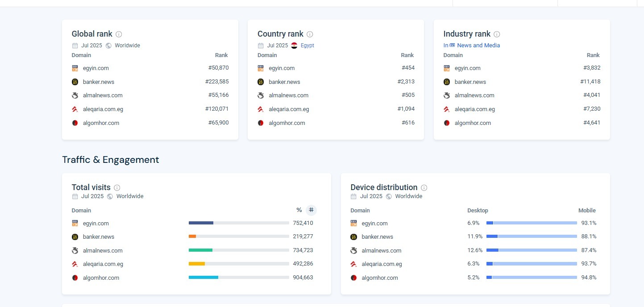Click the #1,094 country rank value

click(406, 109)
